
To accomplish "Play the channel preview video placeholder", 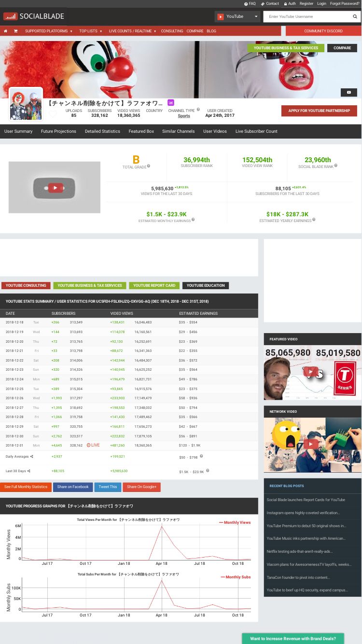I will coord(55,187).
